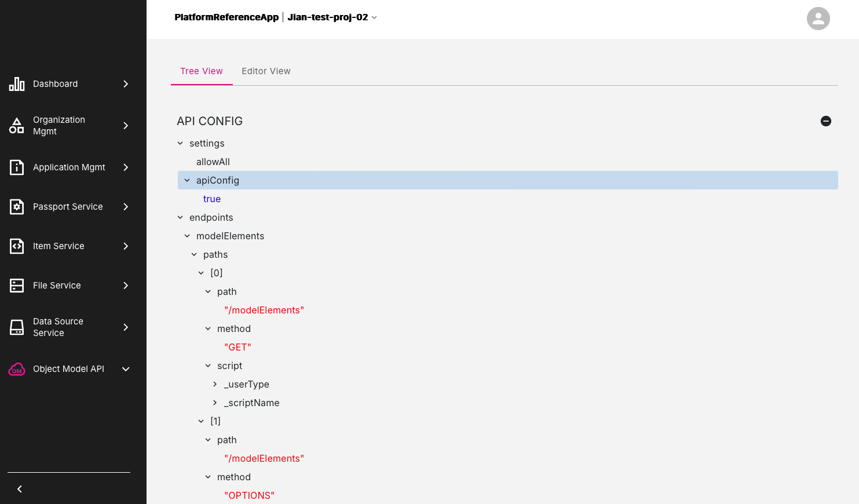Collapse the endpoints tree node
859x504 pixels.
point(180,217)
